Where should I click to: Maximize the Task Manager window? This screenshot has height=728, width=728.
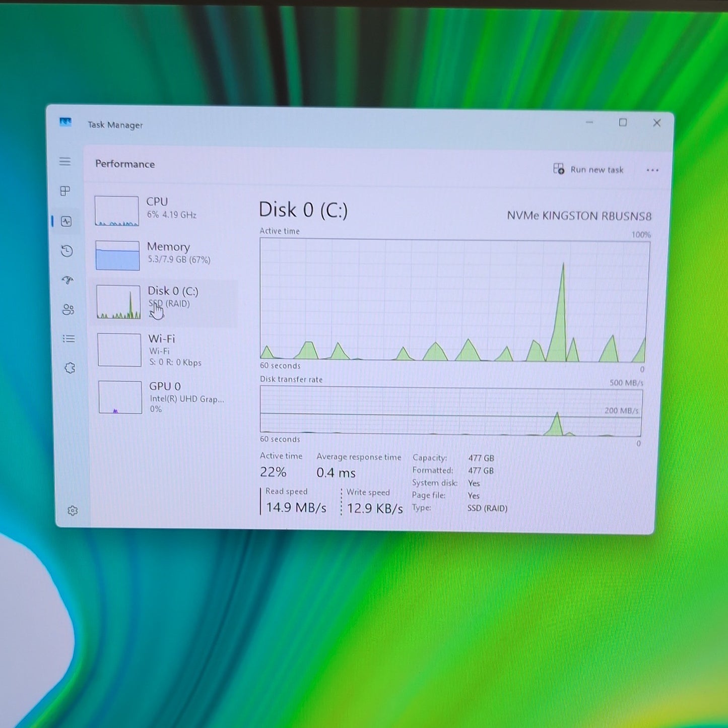pyautogui.click(x=623, y=122)
